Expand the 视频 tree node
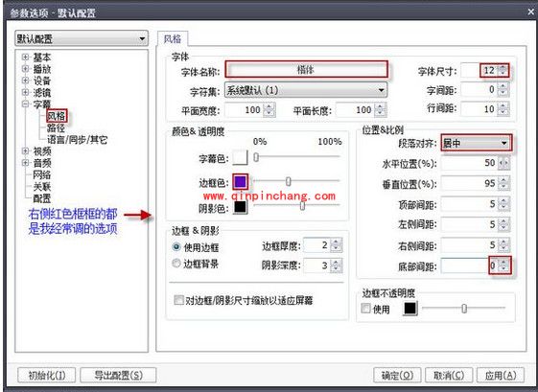This screenshot has height=392, width=538. 25,150
